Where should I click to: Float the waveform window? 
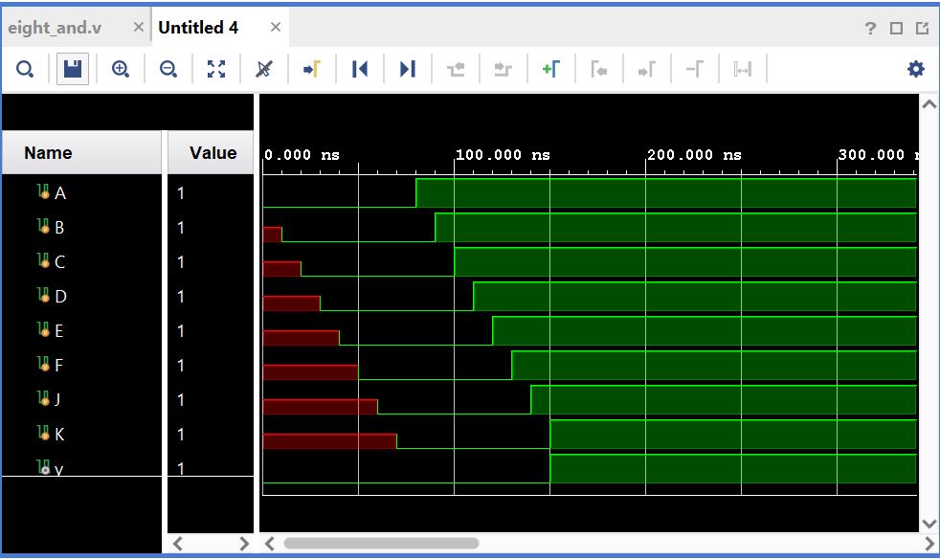pyautogui.click(x=922, y=28)
